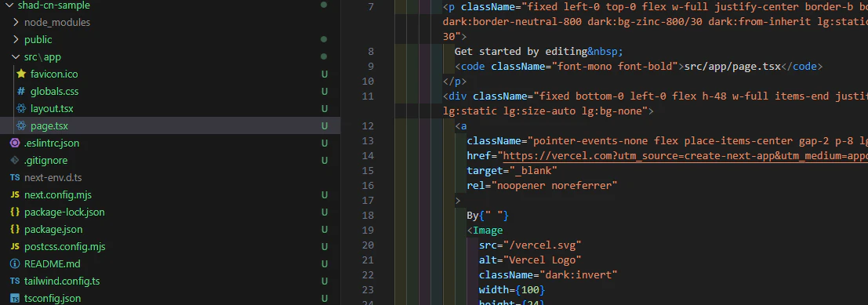This screenshot has height=305, width=868.
Task: Click the width={100} line
Action: [x=512, y=290]
